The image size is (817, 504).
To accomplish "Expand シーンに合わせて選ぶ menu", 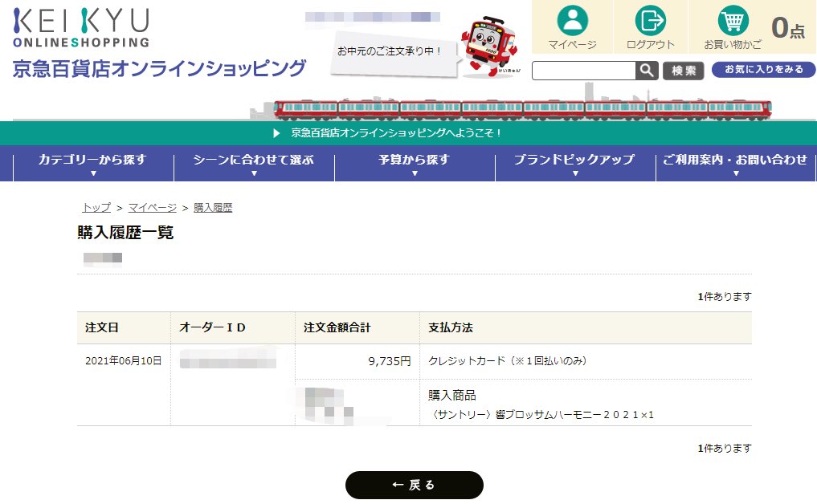I will [x=254, y=164].
